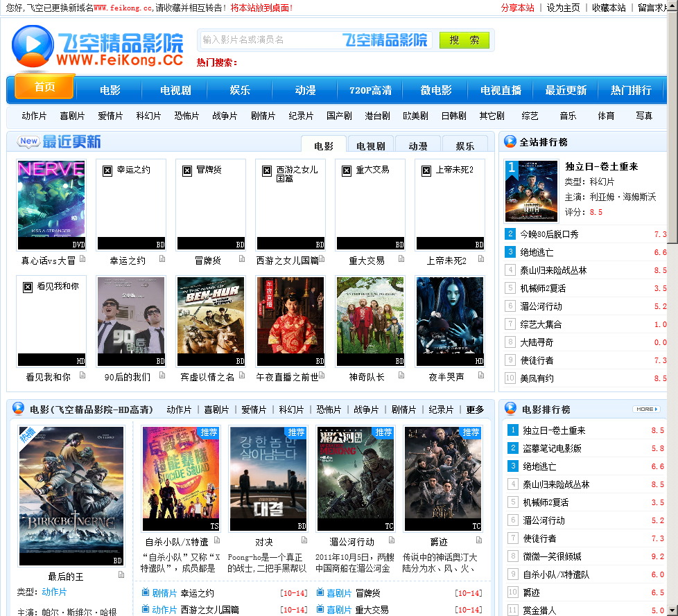Click 设为主页 link at top
This screenshot has width=678, height=616.
click(563, 8)
